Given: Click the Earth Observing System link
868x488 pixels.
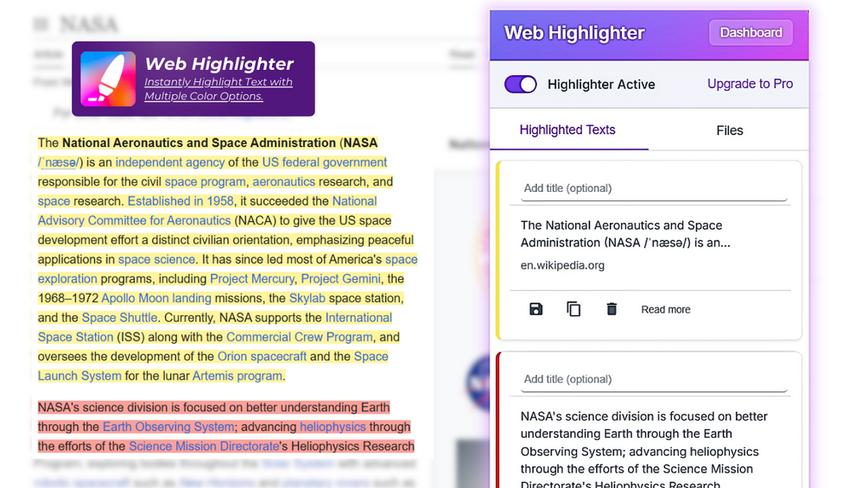Looking at the screenshot, I should click(168, 428).
